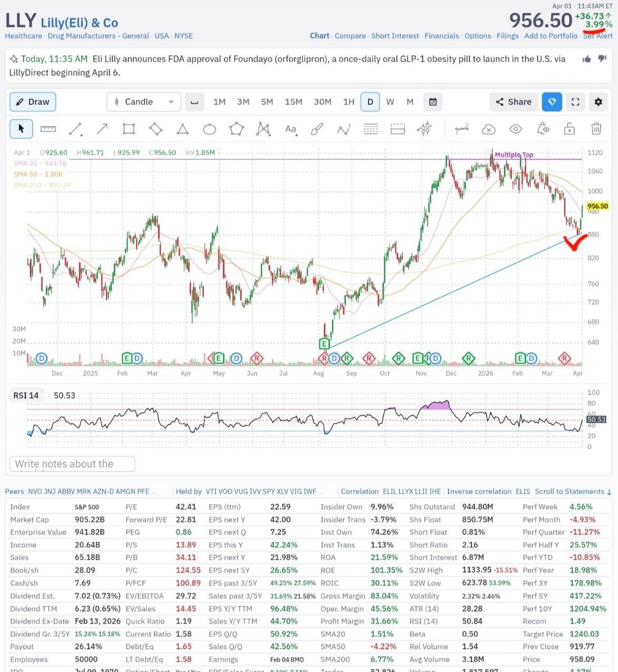The width and height of the screenshot is (618, 672).
Task: Toggle the lock drawings icon
Action: pyautogui.click(x=569, y=129)
